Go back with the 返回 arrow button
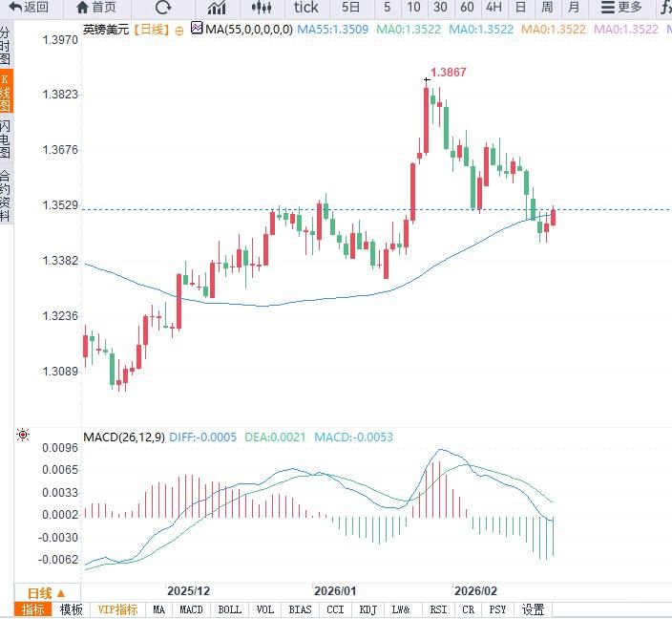The image size is (672, 619). point(29,8)
